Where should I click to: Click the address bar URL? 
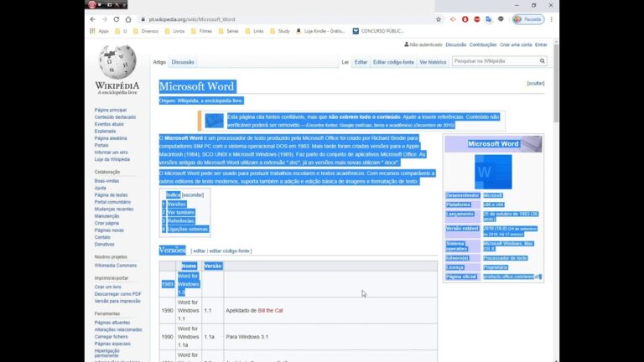pyautogui.click(x=192, y=19)
